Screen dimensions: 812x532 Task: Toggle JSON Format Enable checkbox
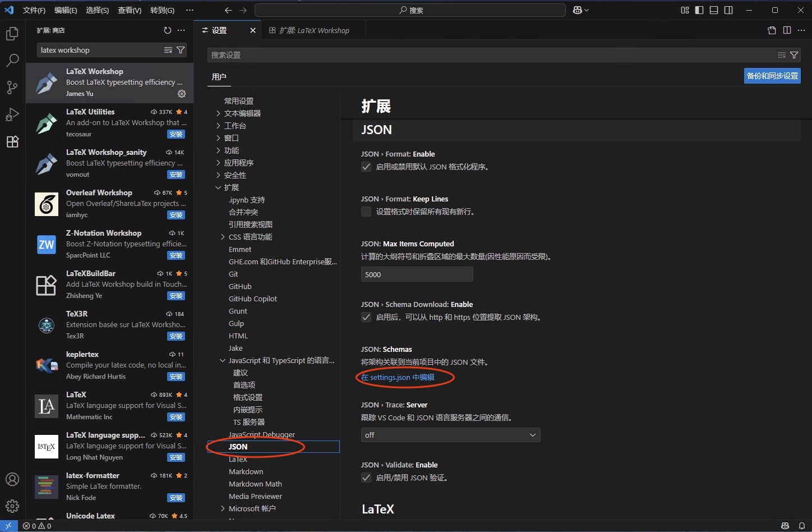tap(366, 167)
